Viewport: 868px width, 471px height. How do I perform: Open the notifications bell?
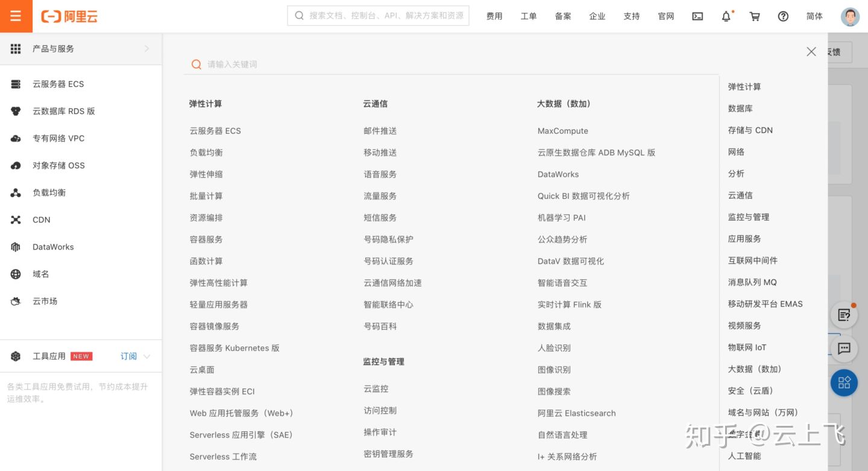[x=726, y=16]
